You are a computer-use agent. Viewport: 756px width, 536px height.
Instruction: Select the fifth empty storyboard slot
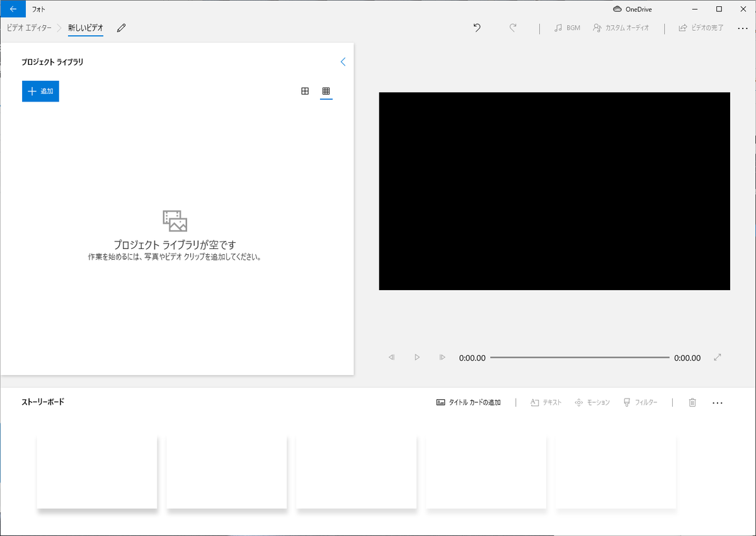click(x=616, y=472)
